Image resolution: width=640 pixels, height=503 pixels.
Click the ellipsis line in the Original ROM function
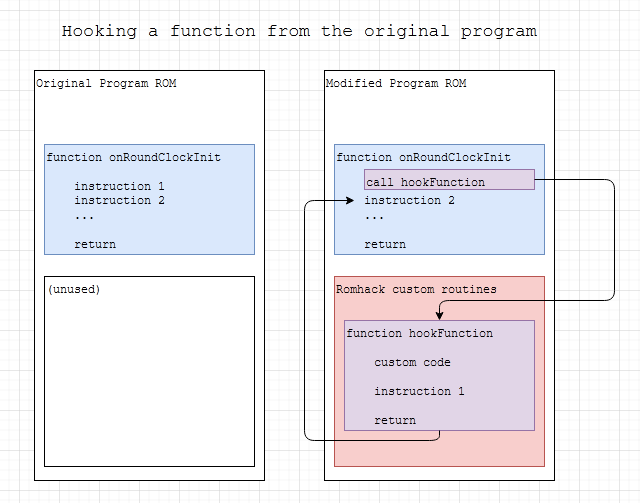coord(85,215)
